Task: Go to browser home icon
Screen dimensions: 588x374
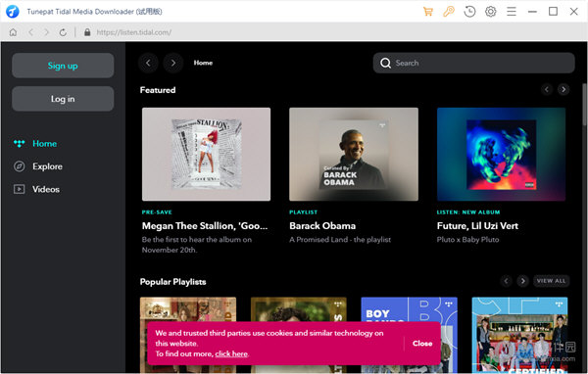Action: [x=13, y=32]
